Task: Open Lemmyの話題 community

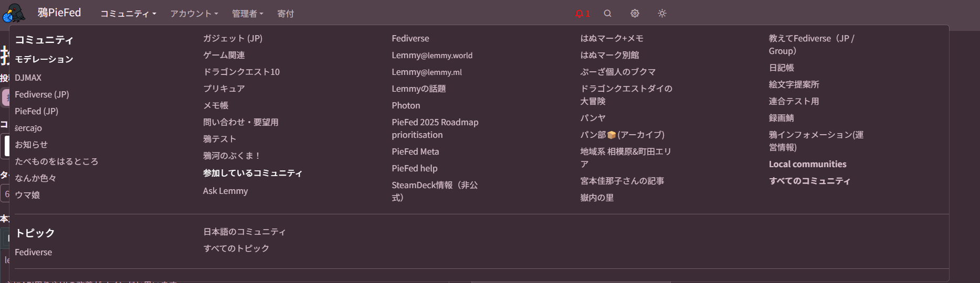Action: pyautogui.click(x=419, y=89)
